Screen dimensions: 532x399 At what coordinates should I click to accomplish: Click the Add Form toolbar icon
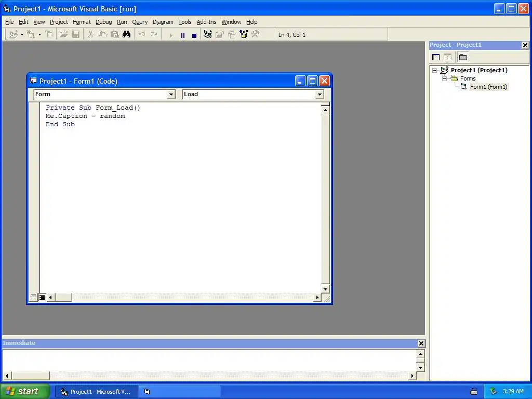31,35
